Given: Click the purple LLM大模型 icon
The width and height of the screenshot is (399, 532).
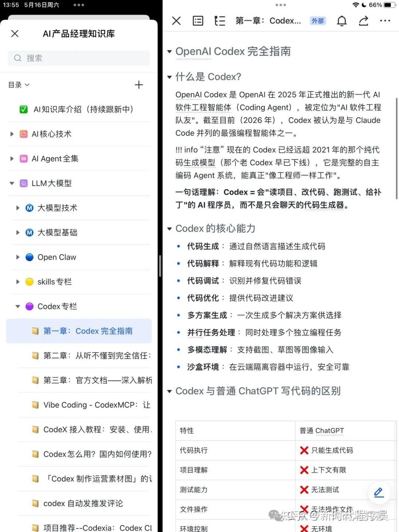Looking at the screenshot, I should pos(24,183).
